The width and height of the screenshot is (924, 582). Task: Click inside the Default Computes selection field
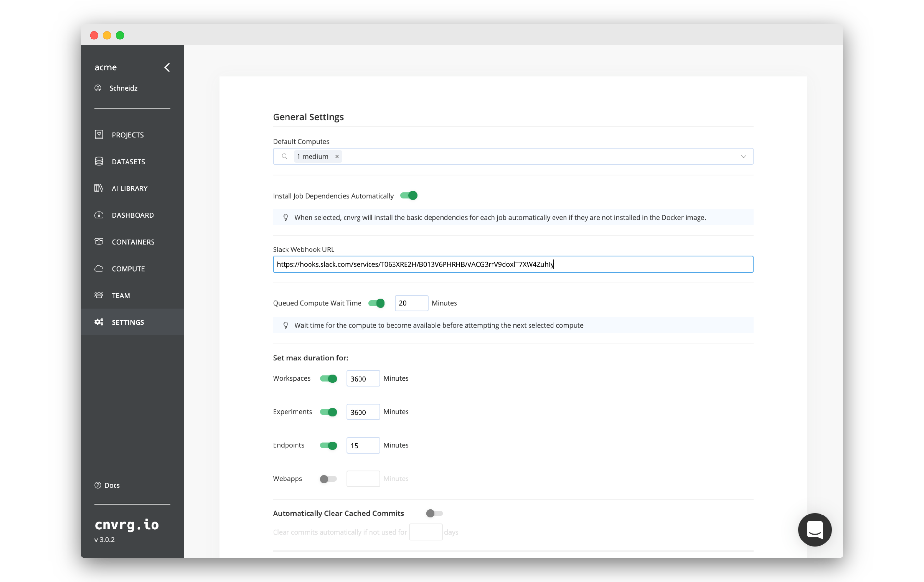(513, 156)
